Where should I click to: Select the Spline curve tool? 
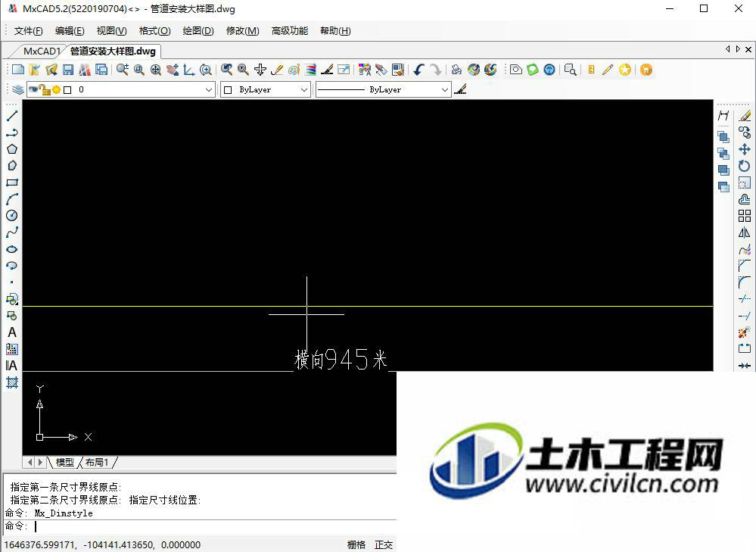12,232
